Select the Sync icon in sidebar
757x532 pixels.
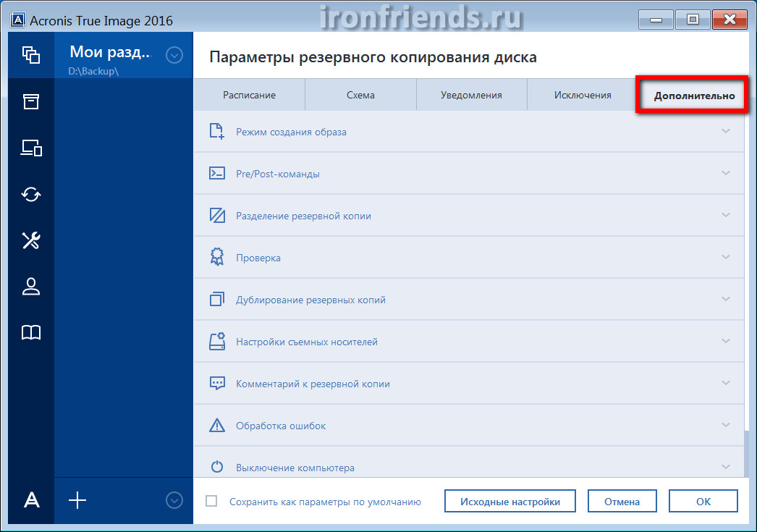coord(30,194)
